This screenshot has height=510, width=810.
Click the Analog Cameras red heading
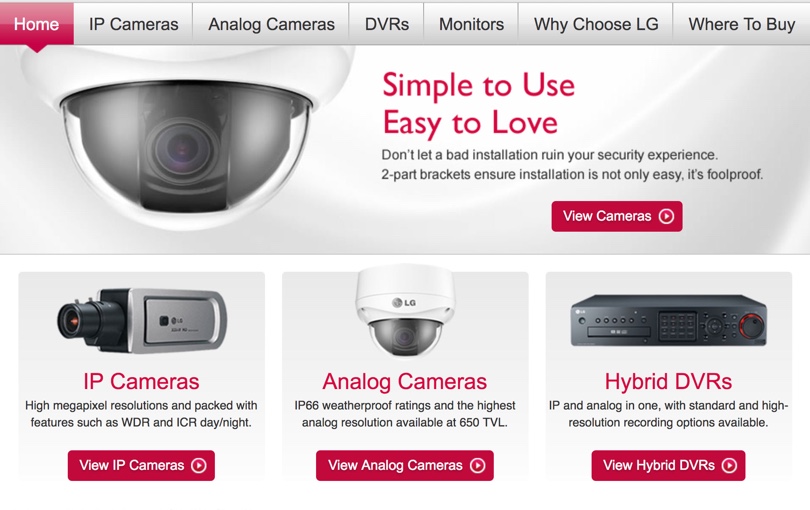[x=404, y=381]
